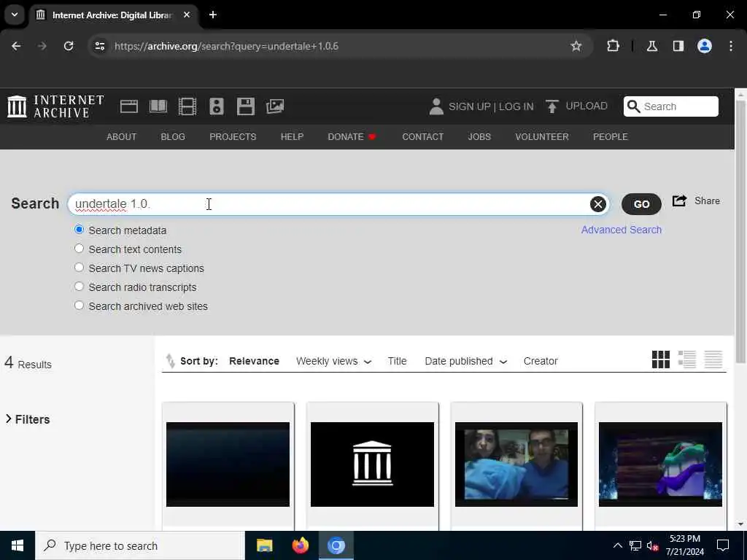Screen dimensions: 747x560
Task: Open the BLOG menu item
Action: click(173, 136)
